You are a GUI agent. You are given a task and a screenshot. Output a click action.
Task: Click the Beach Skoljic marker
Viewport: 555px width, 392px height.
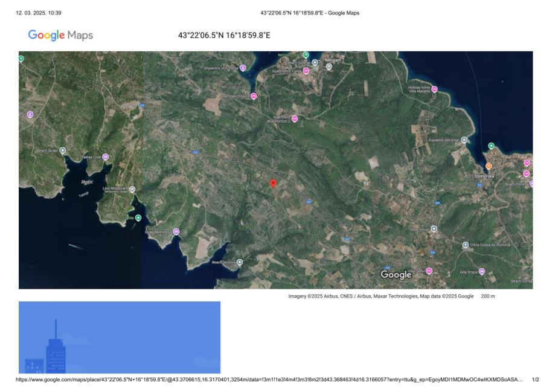63,150
